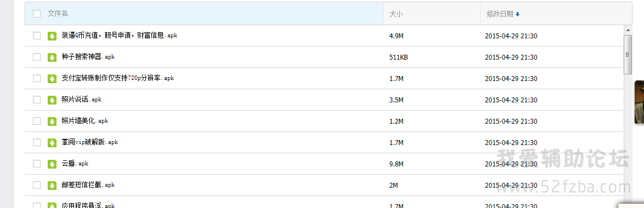
Task: Click the icon of 装逼Q币充值 apk file
Action: tap(52, 36)
